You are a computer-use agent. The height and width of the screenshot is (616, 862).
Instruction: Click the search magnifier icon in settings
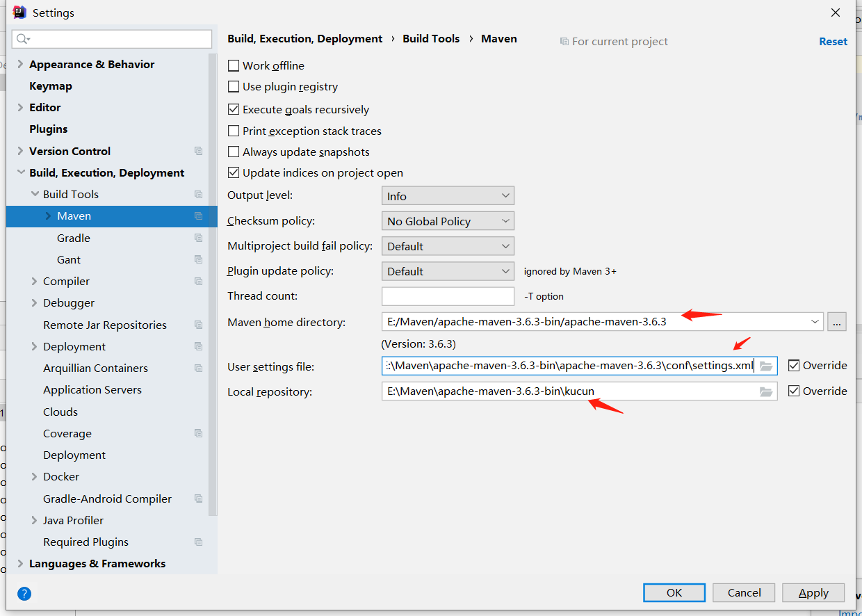tap(23, 39)
